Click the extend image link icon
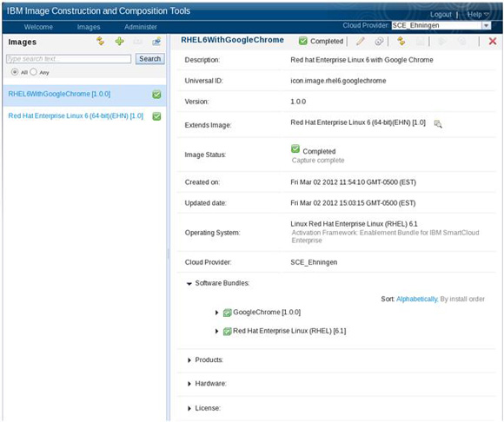Screen dimensions: 504x422 pyautogui.click(x=379, y=41)
